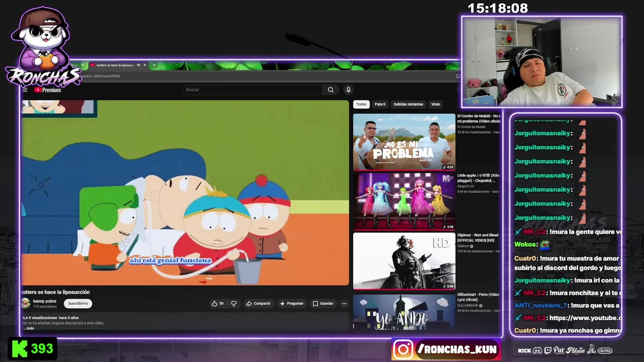Open Elilluminari - Perra title link

pyautogui.click(x=478, y=297)
